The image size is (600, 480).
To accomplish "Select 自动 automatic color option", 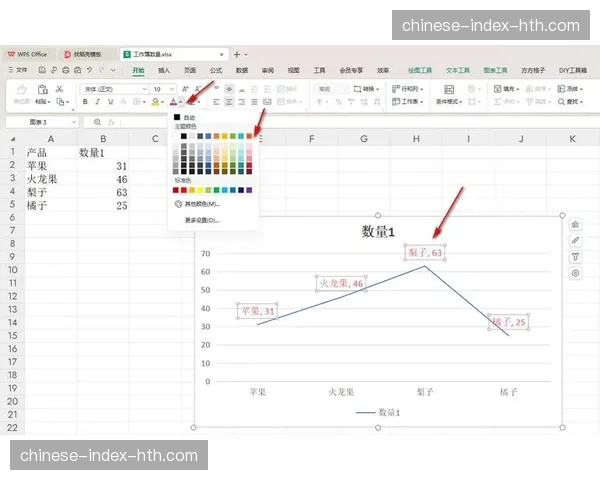I will click(188, 118).
